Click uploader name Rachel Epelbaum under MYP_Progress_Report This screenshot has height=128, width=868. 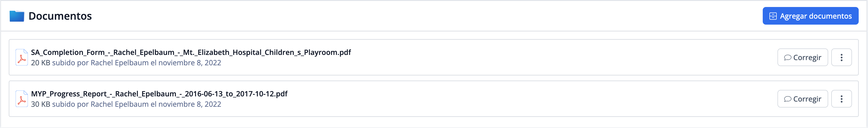pos(119,104)
